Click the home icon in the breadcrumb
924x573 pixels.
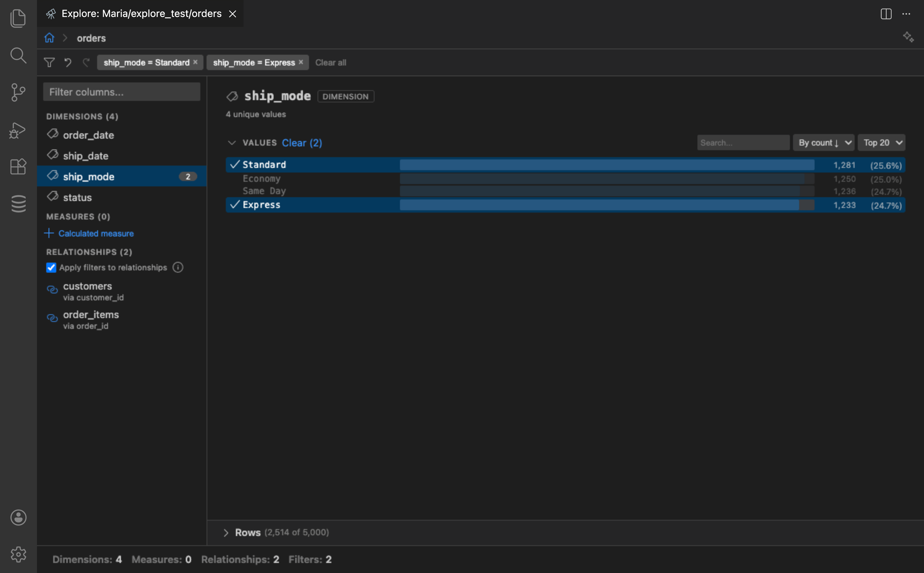click(49, 38)
